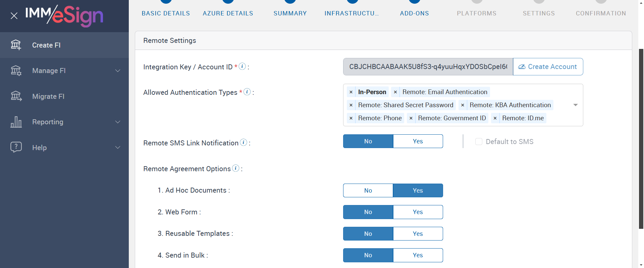
Task: Click the Help question bubble icon
Action: [x=16, y=147]
